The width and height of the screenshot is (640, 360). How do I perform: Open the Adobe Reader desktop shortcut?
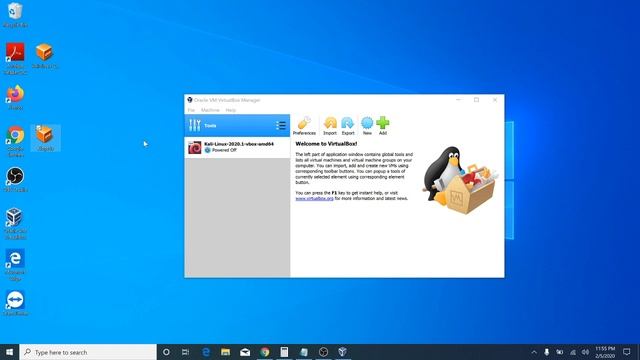15,58
